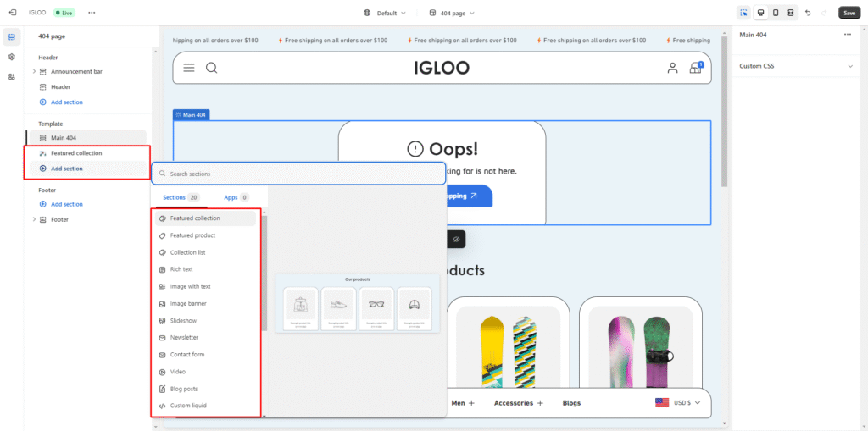Switch to mobile preview icon
Viewport: 868px width, 431px height.
(776, 13)
